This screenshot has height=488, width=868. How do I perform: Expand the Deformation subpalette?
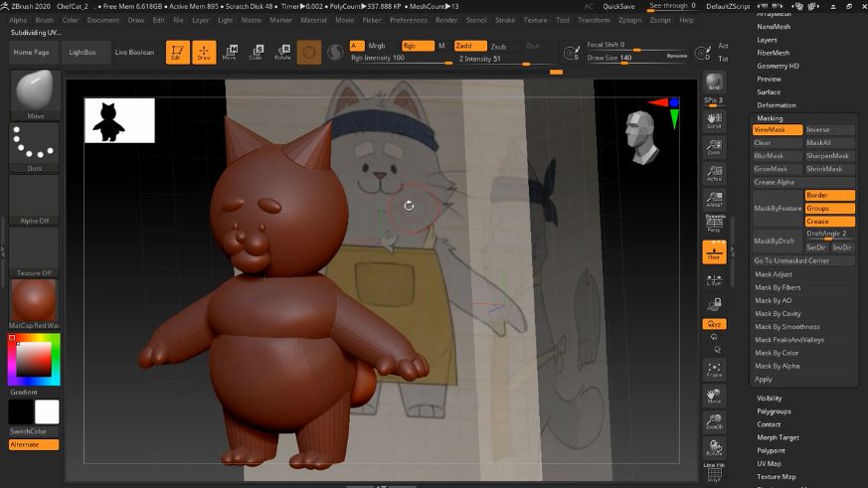coord(777,105)
